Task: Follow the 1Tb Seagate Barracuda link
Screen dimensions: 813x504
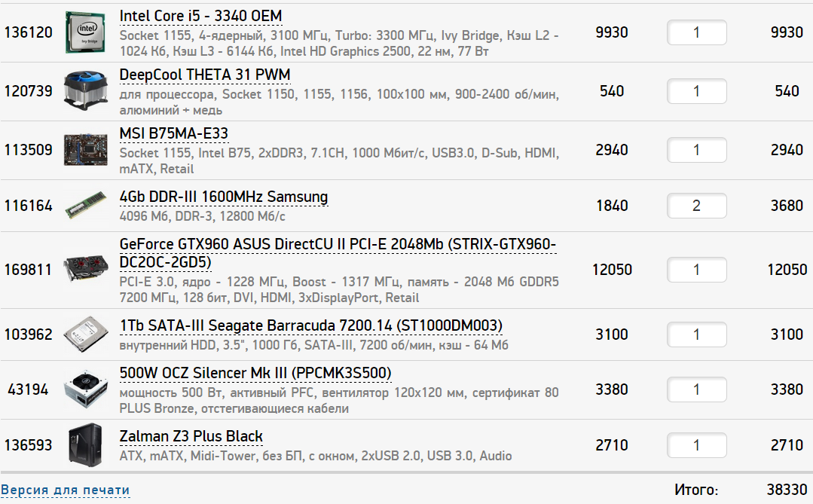Action: point(310,325)
